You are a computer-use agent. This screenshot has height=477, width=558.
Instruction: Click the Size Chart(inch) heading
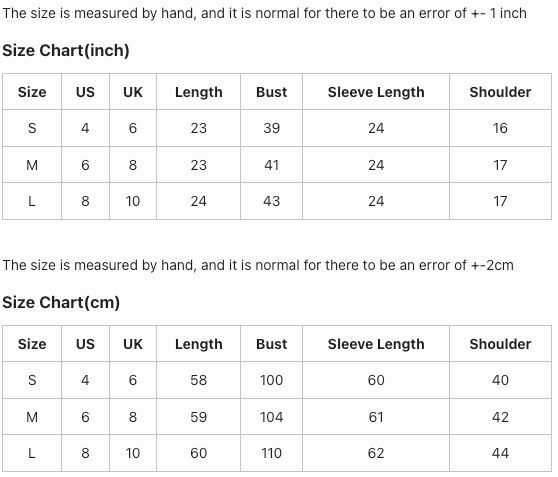[x=66, y=51]
